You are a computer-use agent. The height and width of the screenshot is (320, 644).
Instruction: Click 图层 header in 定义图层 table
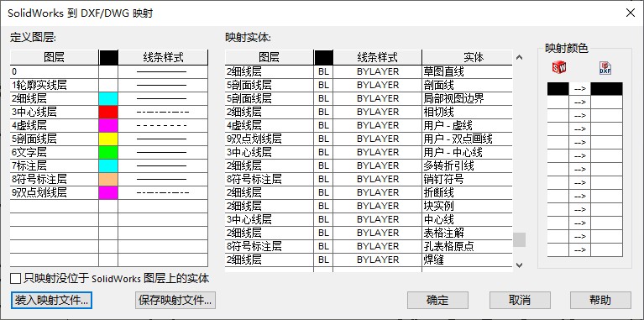coord(55,57)
